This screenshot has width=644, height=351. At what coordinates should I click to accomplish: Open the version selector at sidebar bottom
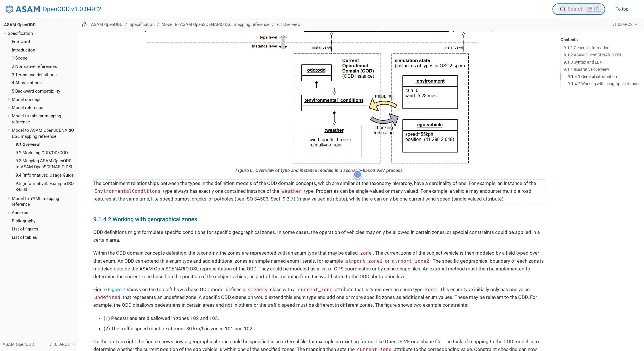click(x=62, y=344)
